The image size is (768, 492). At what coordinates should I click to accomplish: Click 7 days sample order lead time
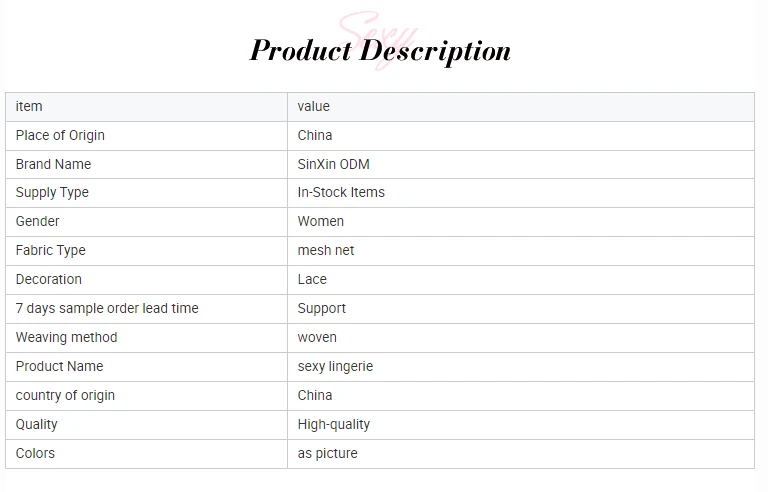[107, 308]
